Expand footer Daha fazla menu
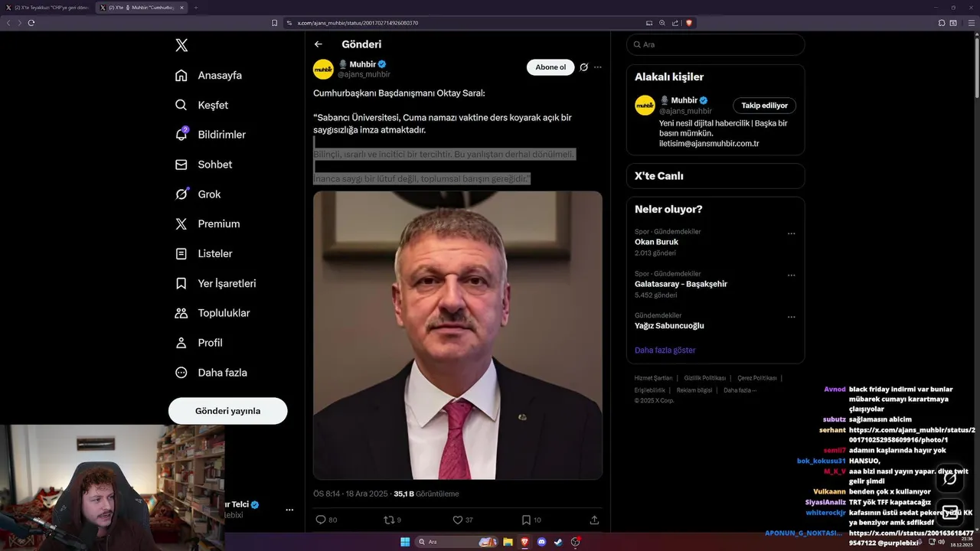This screenshot has width=980, height=551. 740,390
